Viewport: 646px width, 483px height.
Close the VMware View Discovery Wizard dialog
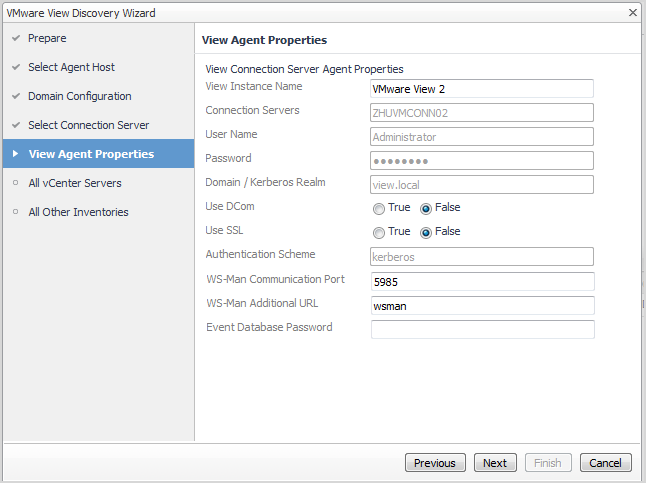click(x=633, y=12)
